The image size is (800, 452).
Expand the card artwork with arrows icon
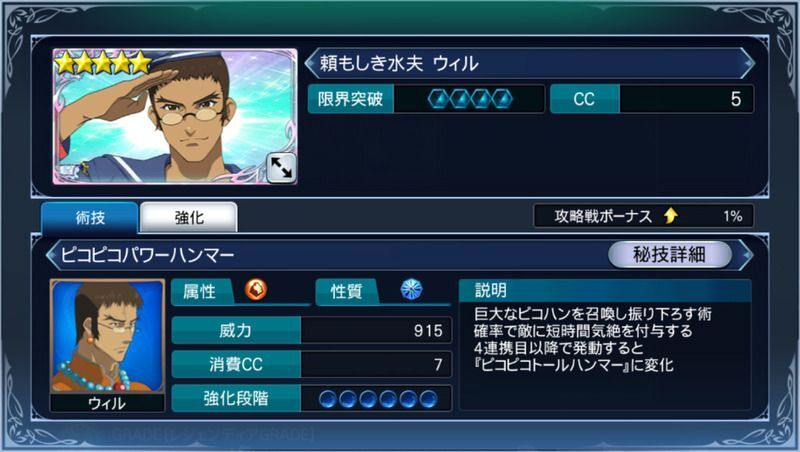pos(281,167)
